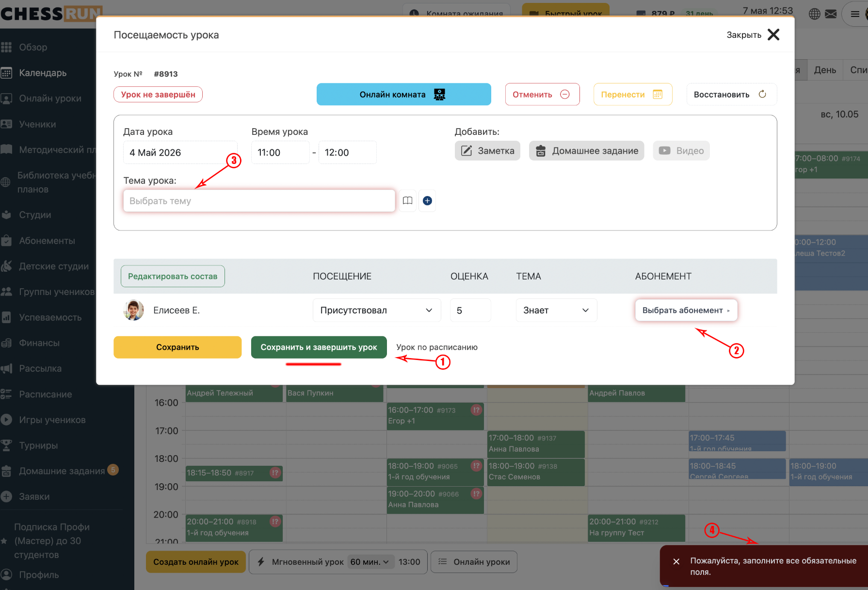Click the Выбрать тему input field
Viewport: 868px width, 590px height.
[x=259, y=201]
